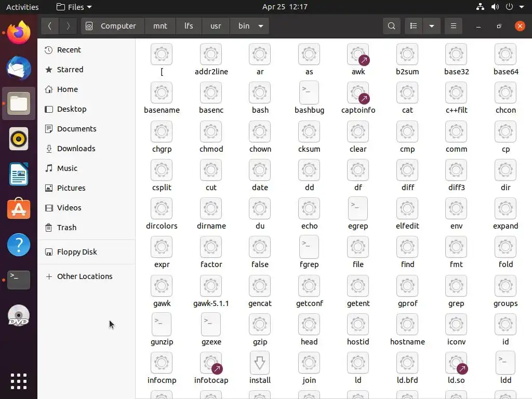Select the file named c++filt

click(x=456, y=98)
